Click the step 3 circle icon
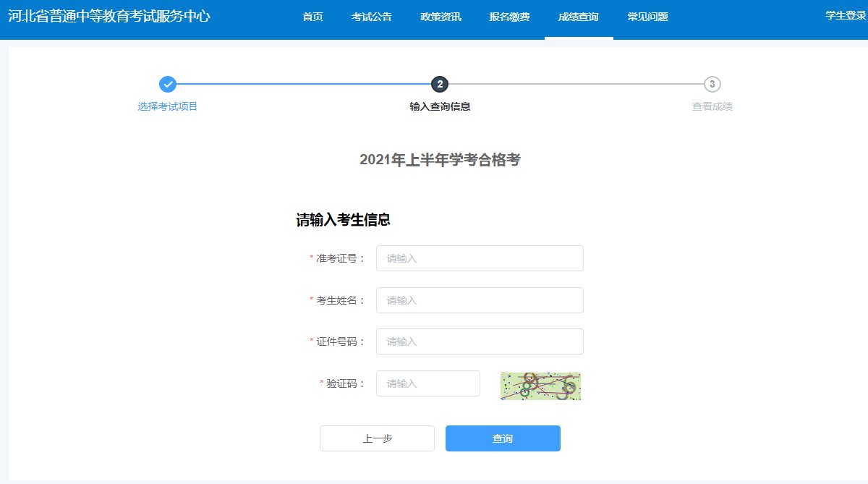 pos(712,85)
